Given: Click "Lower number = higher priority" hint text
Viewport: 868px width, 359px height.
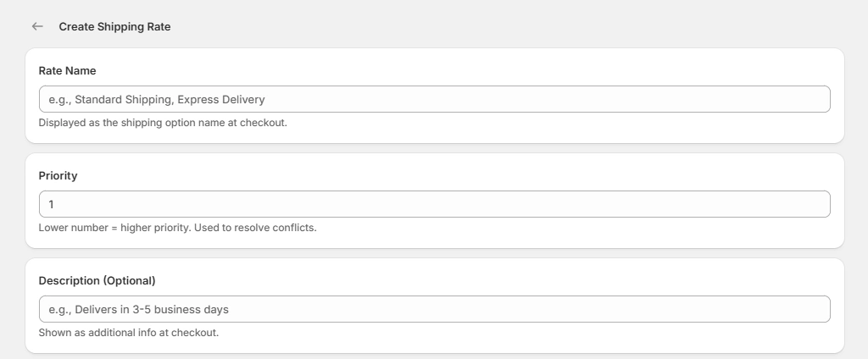Looking at the screenshot, I should pyautogui.click(x=114, y=228).
